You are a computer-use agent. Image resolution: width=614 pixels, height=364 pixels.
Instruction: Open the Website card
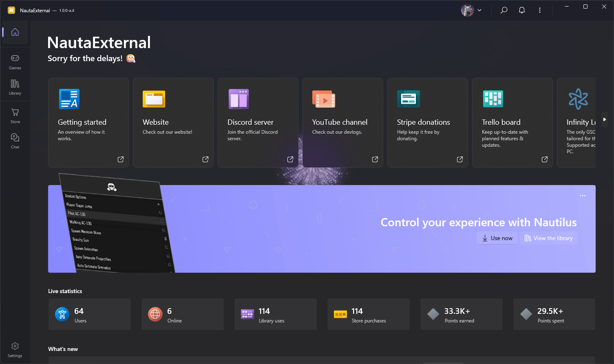point(173,123)
